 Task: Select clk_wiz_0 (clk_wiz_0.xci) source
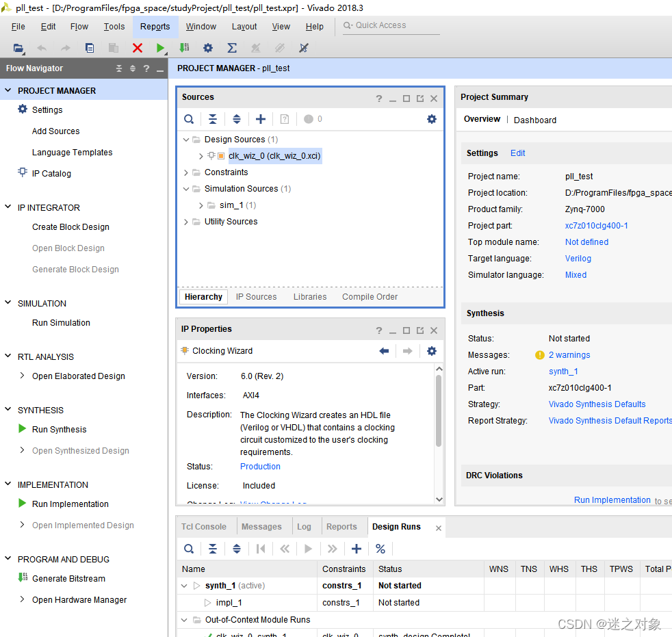point(274,156)
